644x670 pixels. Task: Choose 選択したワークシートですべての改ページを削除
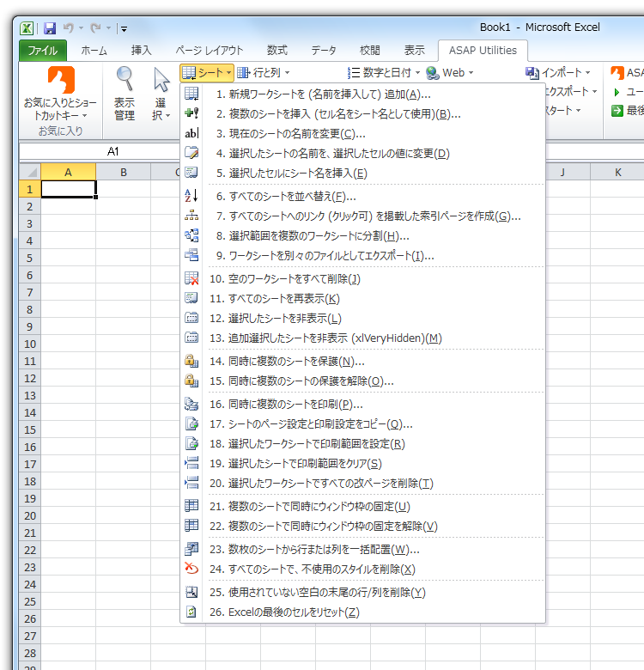(363, 484)
